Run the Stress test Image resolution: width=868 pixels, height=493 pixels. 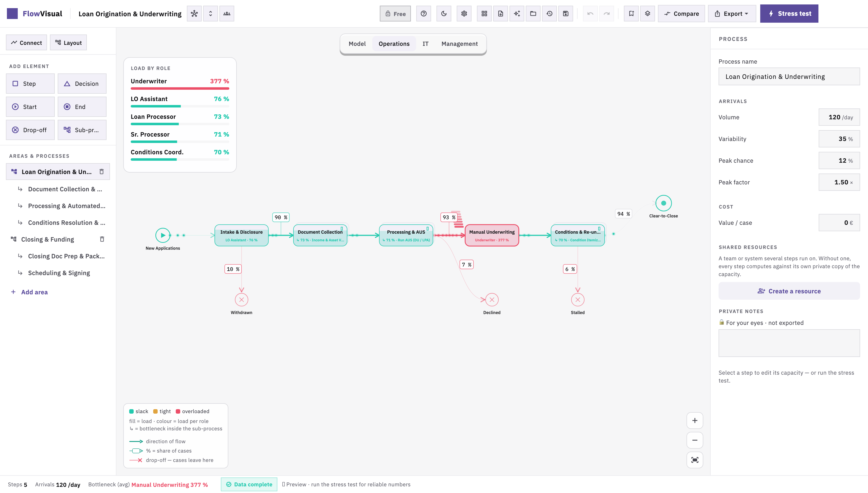(x=789, y=14)
